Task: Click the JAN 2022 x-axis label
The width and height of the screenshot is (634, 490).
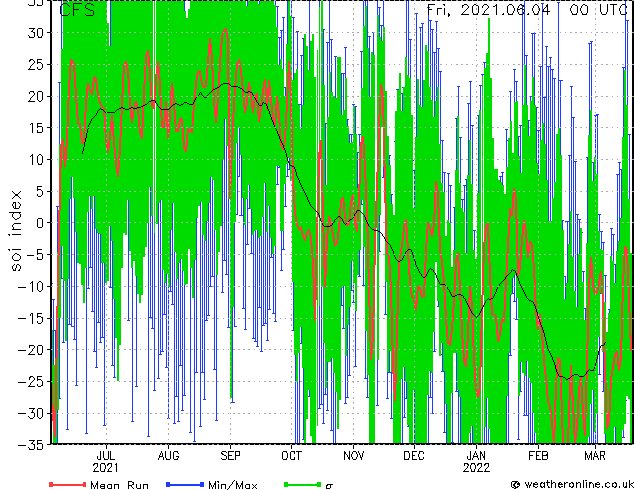Action: click(x=476, y=462)
